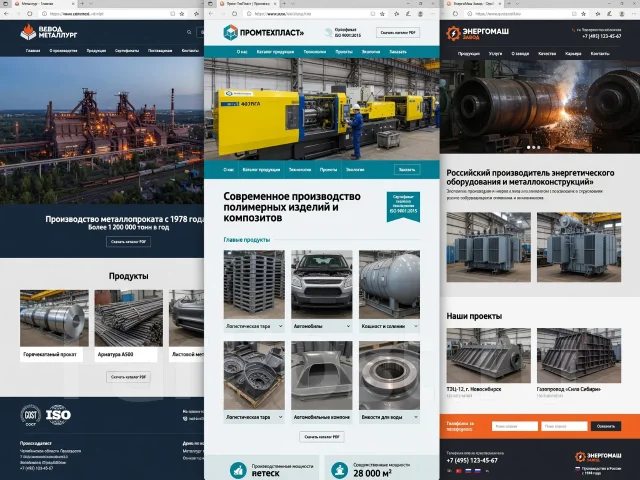Click Скачать каталог PDF below Металлург products

click(129, 377)
